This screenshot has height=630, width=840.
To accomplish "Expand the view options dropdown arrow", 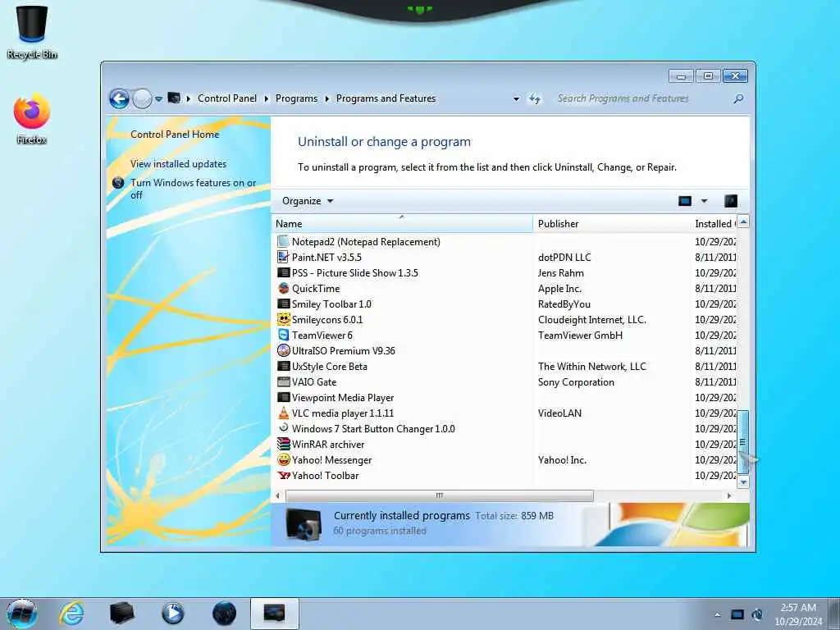I will 704,201.
